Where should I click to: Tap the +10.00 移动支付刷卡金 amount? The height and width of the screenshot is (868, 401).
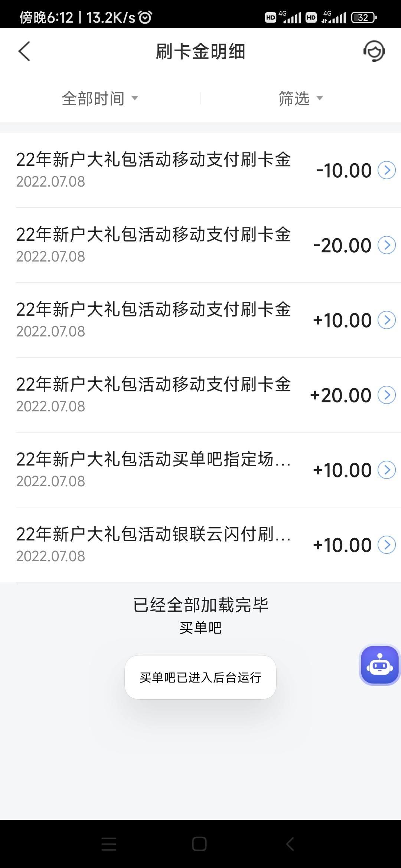coord(342,320)
